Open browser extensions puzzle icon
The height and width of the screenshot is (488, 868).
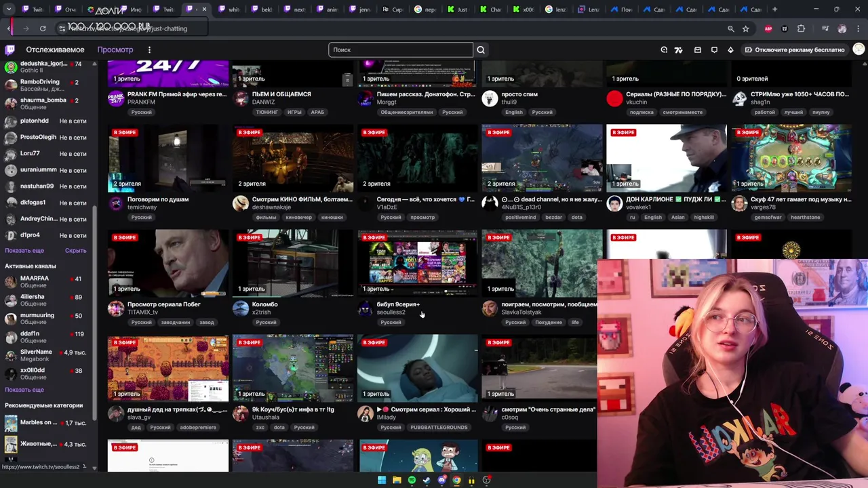pos(801,28)
